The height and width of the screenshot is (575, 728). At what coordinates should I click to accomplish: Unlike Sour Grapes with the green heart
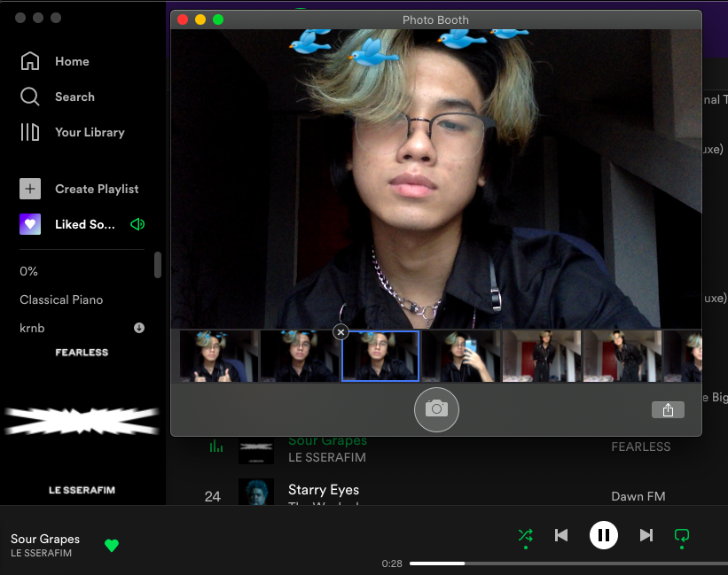112,546
